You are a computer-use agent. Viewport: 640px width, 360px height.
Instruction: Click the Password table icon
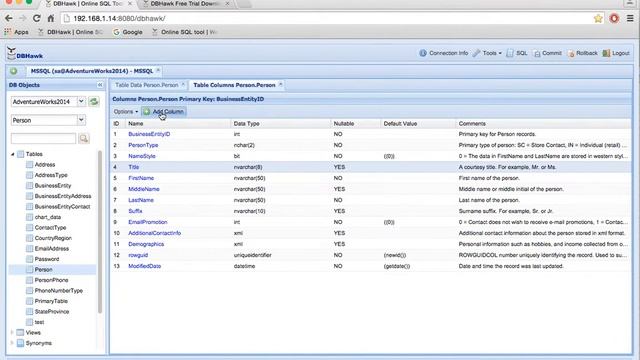coord(29,259)
